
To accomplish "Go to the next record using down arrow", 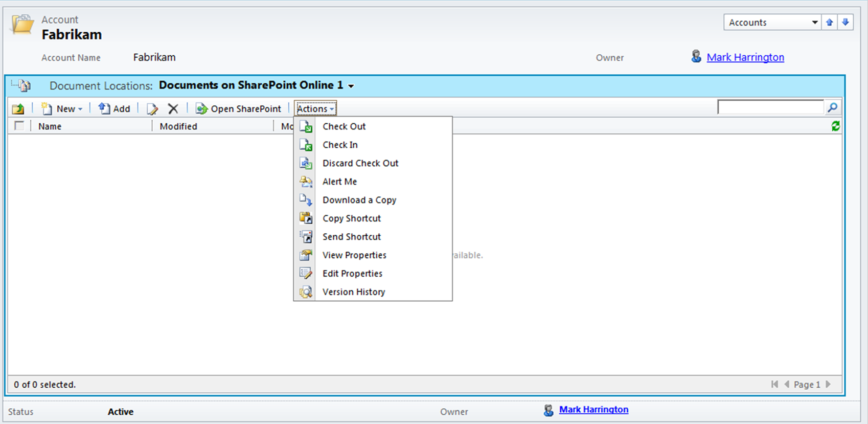I will (845, 23).
